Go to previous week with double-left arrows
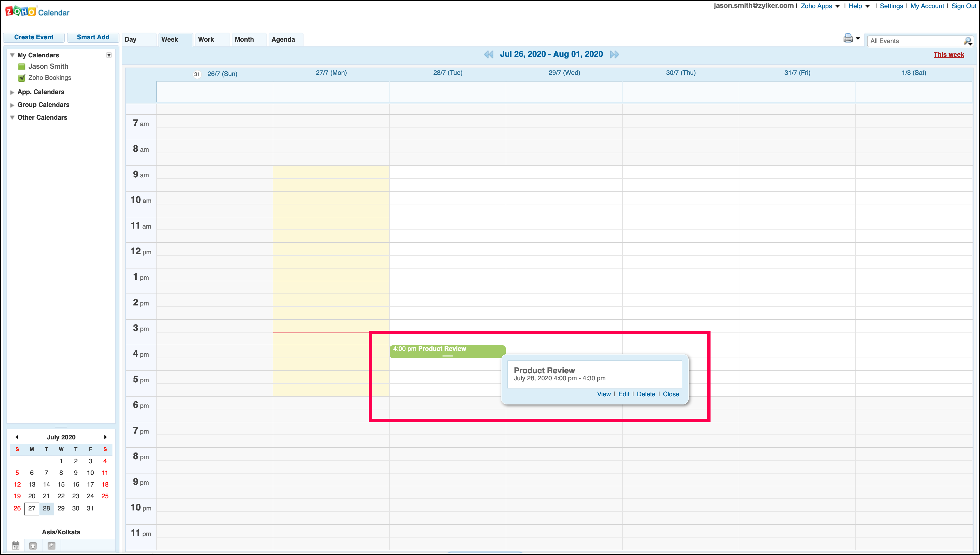The height and width of the screenshot is (555, 980). 489,54
